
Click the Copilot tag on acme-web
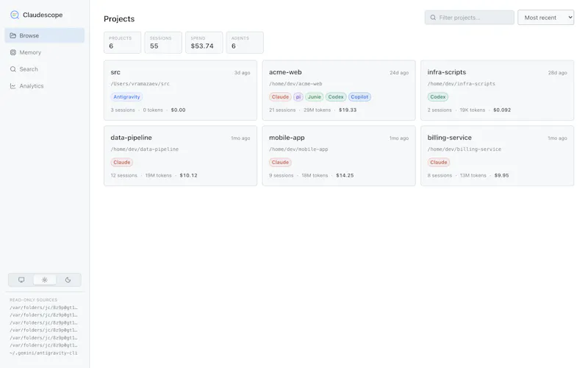359,97
